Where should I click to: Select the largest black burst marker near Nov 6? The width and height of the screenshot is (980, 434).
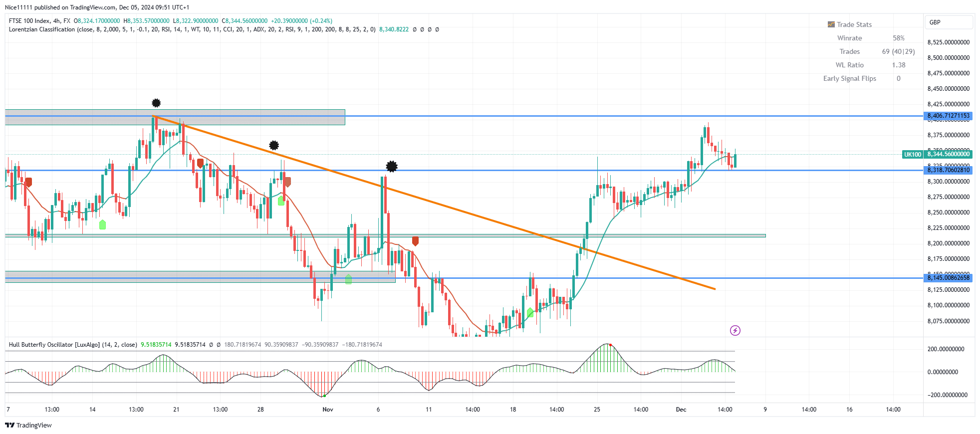pyautogui.click(x=392, y=167)
